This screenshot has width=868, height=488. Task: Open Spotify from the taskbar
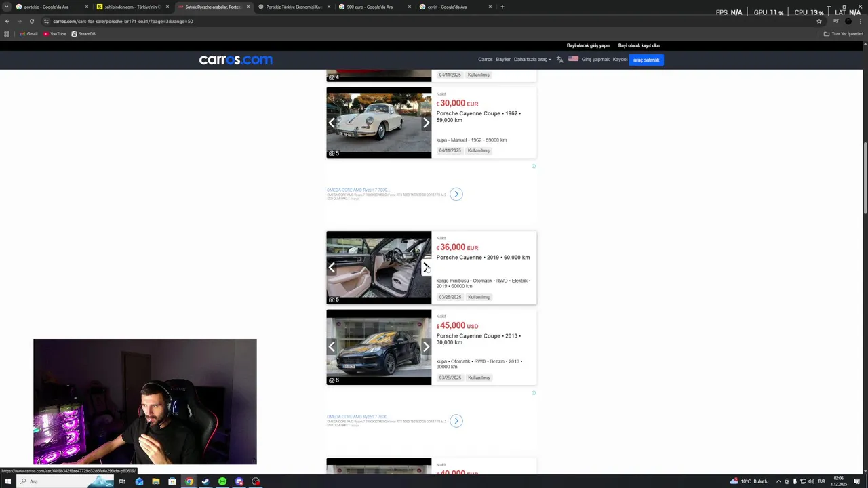222,481
